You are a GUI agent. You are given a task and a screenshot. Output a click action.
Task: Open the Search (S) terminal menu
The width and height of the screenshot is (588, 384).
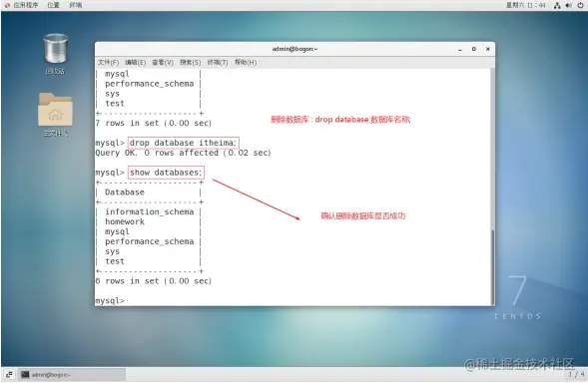(190, 62)
